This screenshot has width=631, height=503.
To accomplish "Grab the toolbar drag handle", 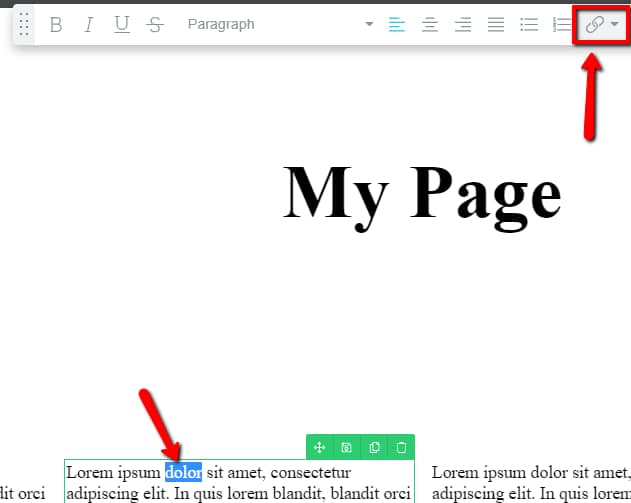I will [25, 25].
